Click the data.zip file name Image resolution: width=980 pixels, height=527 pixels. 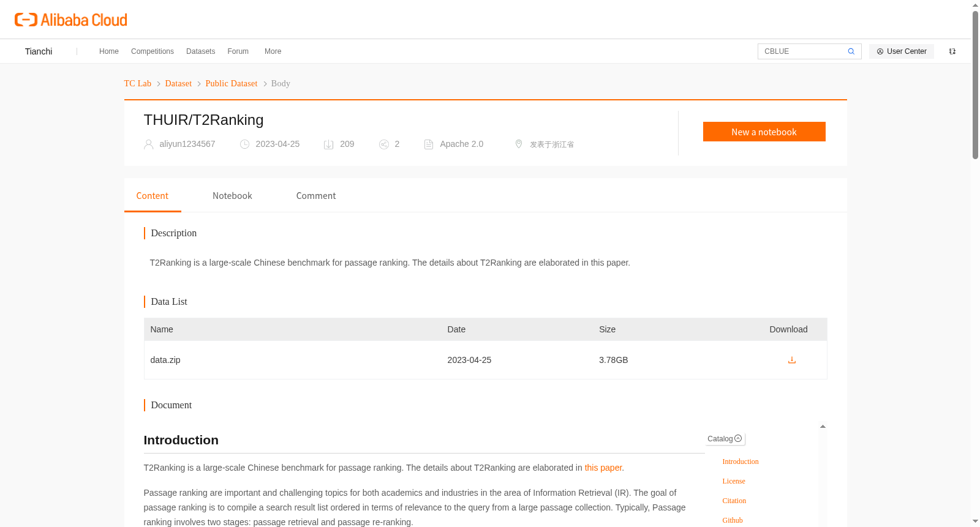click(165, 360)
